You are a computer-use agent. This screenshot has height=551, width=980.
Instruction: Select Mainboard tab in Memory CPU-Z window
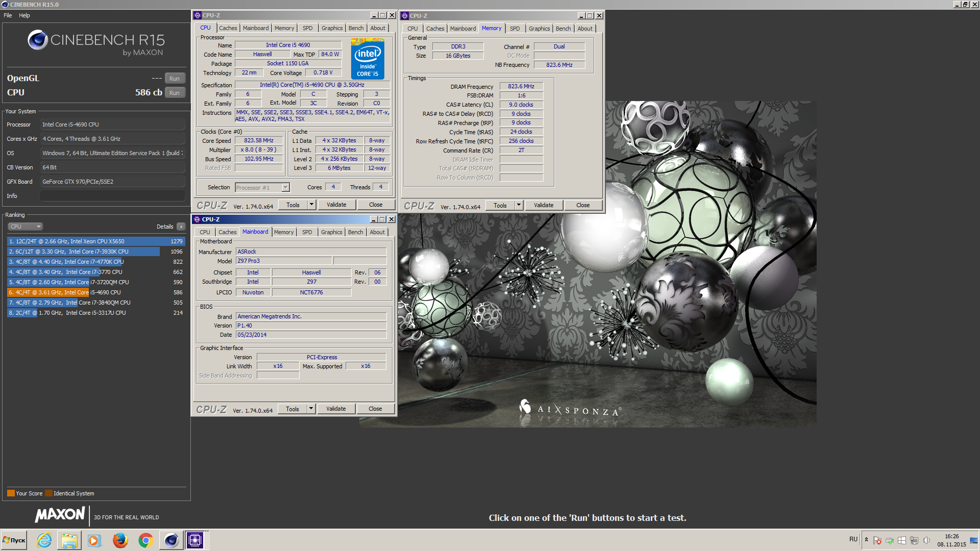pyautogui.click(x=463, y=29)
